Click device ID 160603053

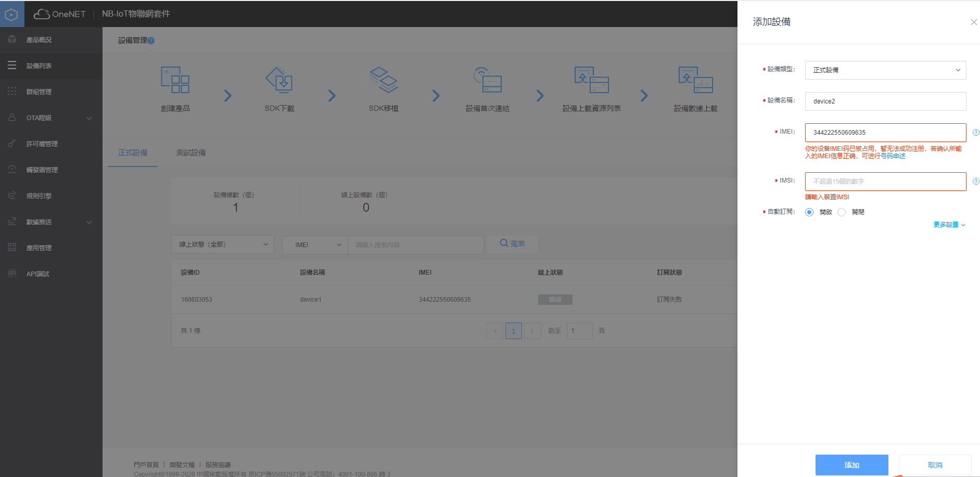tap(197, 300)
